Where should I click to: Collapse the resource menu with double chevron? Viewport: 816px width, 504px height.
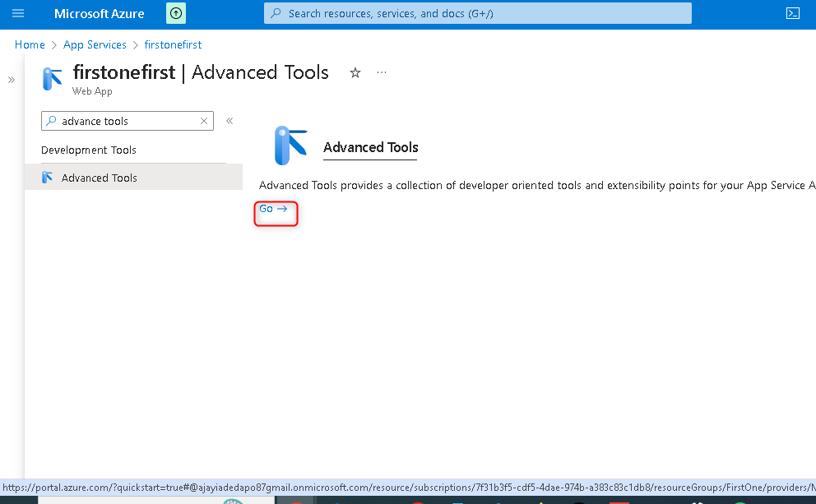click(229, 121)
